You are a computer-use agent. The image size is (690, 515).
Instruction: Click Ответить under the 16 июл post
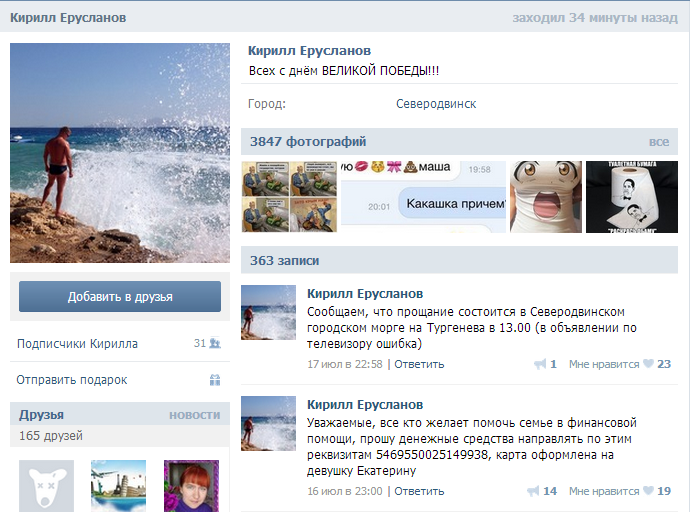pyautogui.click(x=419, y=491)
